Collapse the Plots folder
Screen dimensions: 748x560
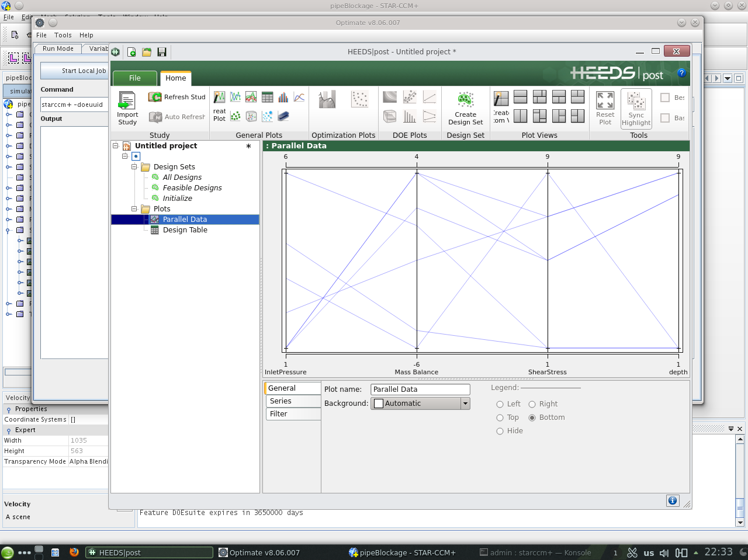(x=134, y=209)
